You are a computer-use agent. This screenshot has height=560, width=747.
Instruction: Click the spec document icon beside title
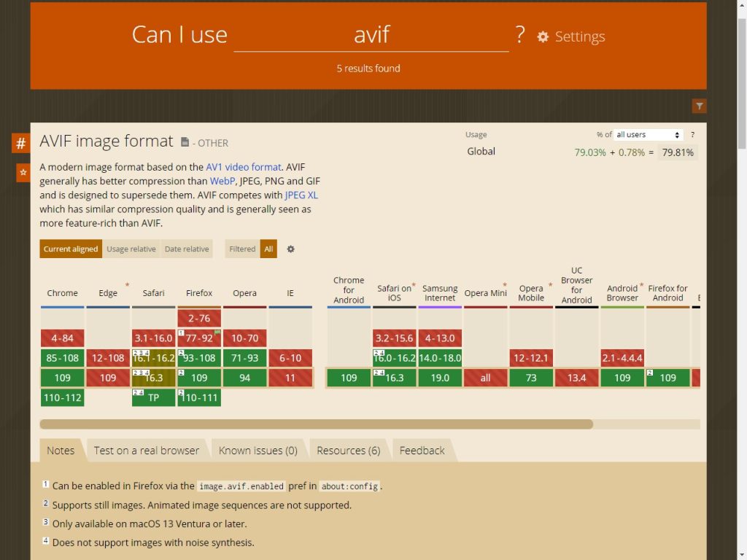pos(185,142)
